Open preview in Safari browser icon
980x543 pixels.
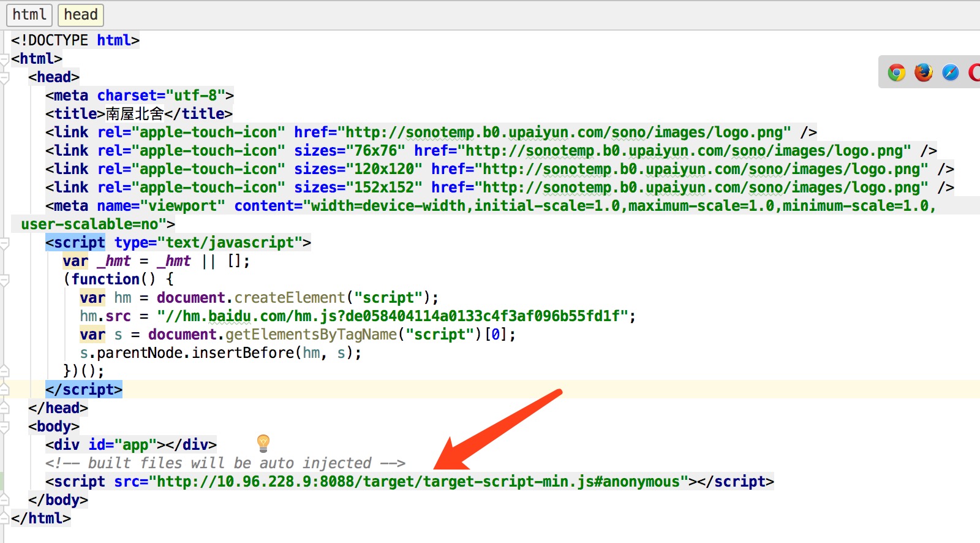click(951, 73)
